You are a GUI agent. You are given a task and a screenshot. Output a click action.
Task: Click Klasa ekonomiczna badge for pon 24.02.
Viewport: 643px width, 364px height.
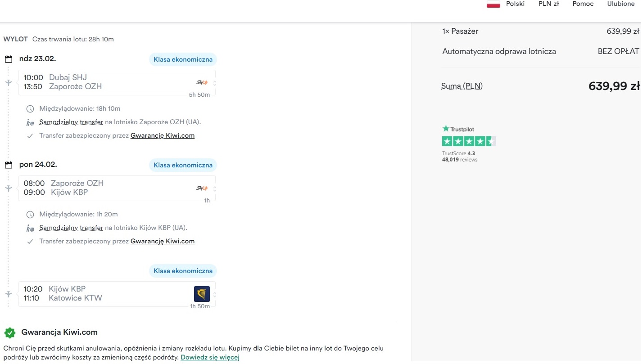click(183, 165)
